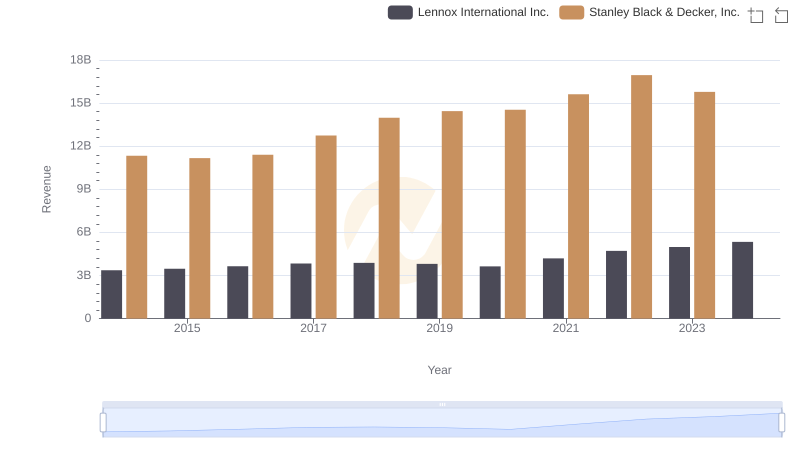Click the 2017 x-axis label

(313, 328)
